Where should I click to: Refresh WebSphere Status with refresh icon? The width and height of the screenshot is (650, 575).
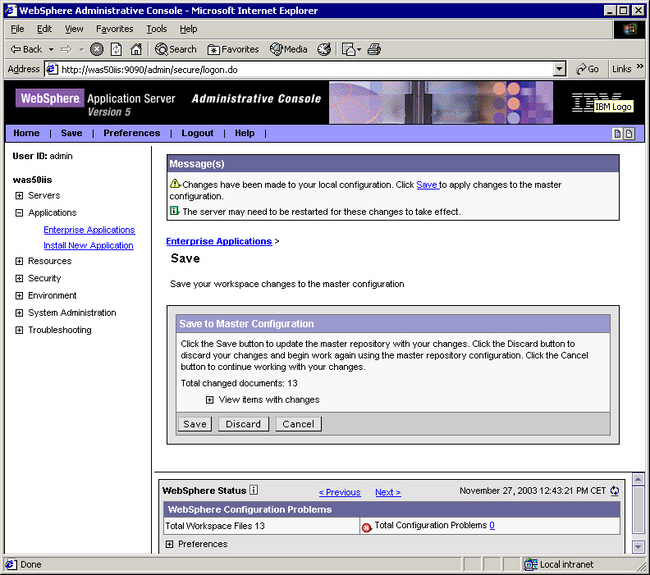(615, 491)
